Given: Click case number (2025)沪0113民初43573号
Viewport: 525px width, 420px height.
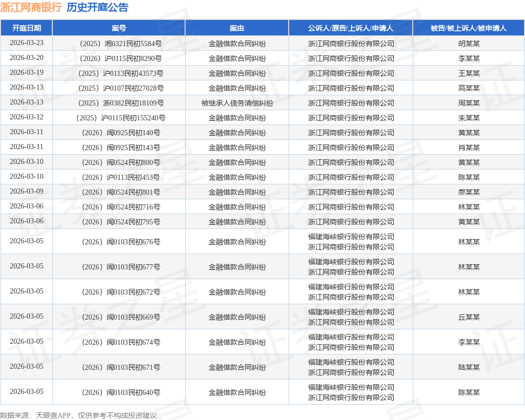Looking at the screenshot, I should (x=119, y=73).
